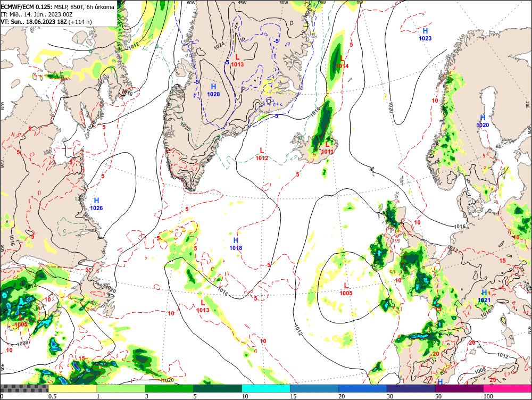Click the 'H 1023' high label
Screen dimensions: 532x400
point(425,34)
